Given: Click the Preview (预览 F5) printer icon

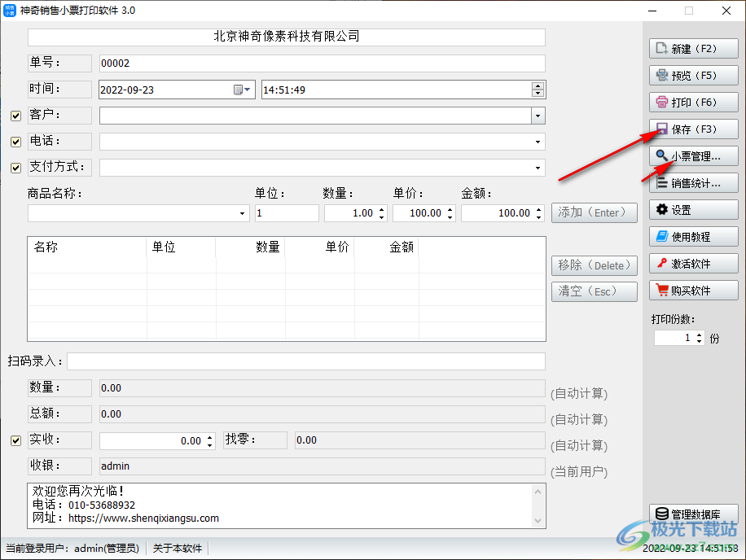Looking at the screenshot, I should click(661, 75).
